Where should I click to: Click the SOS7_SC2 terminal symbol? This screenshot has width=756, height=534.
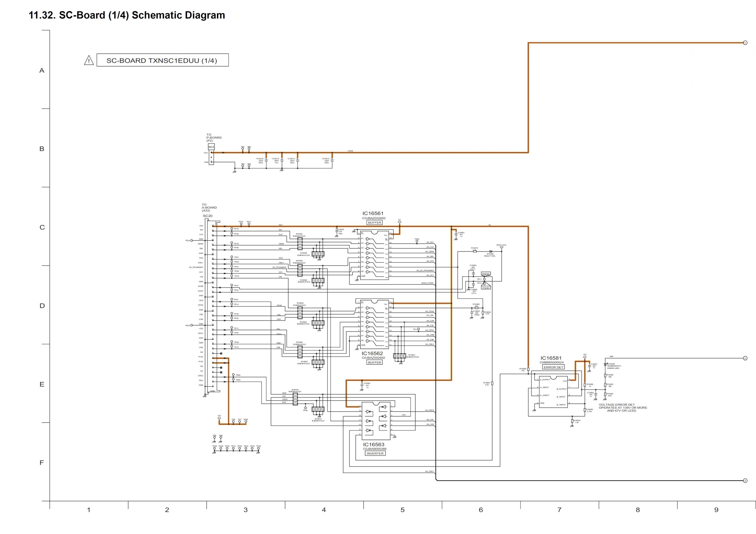(x=501, y=247)
